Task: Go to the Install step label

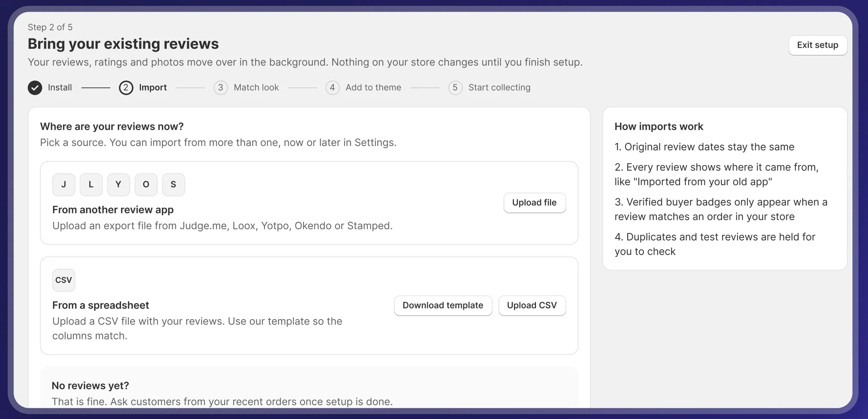Action: (60, 88)
